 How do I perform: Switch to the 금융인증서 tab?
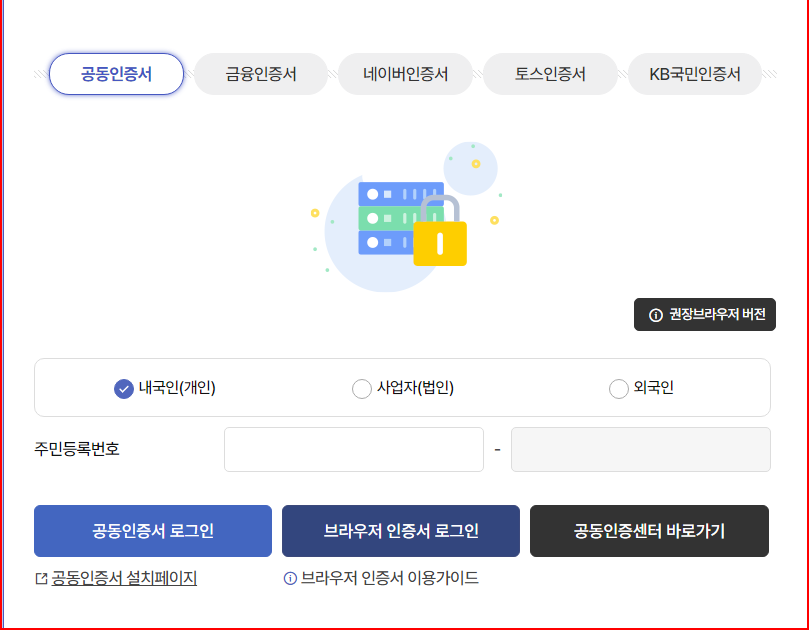tap(260, 73)
